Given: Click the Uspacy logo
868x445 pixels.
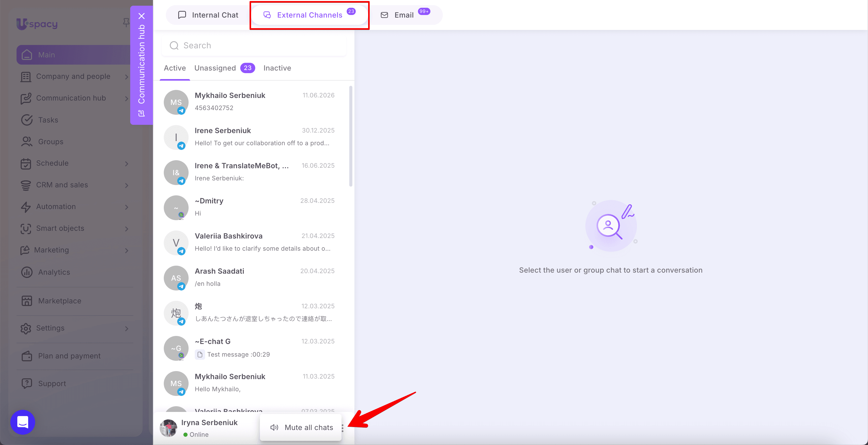Looking at the screenshot, I should 37,24.
